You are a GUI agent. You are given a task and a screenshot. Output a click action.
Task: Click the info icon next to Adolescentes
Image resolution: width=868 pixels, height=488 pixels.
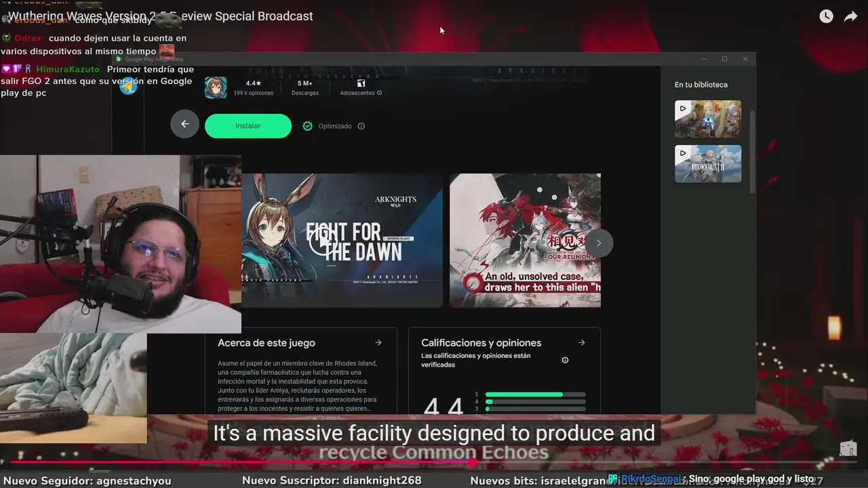click(x=379, y=93)
